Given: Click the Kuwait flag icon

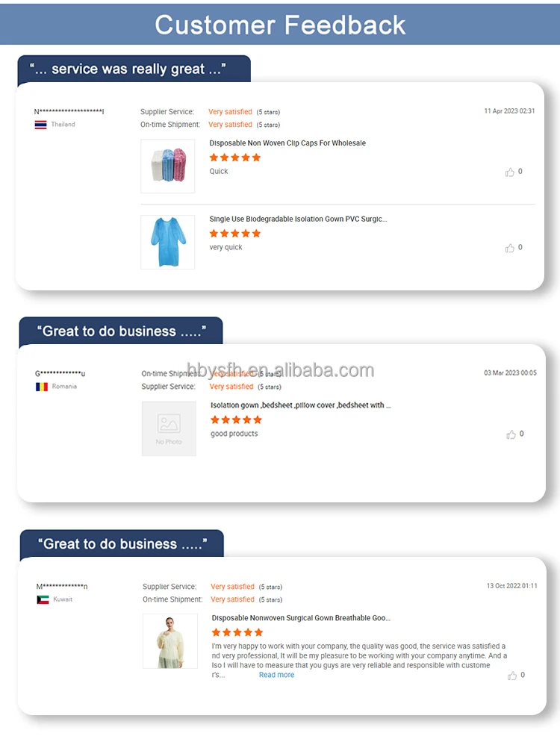Looking at the screenshot, I should coord(43,599).
